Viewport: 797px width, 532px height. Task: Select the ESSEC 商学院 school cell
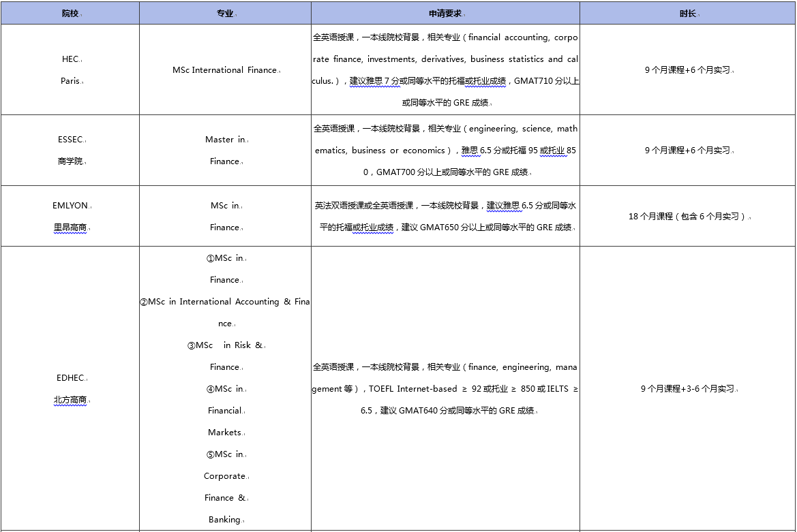70,150
